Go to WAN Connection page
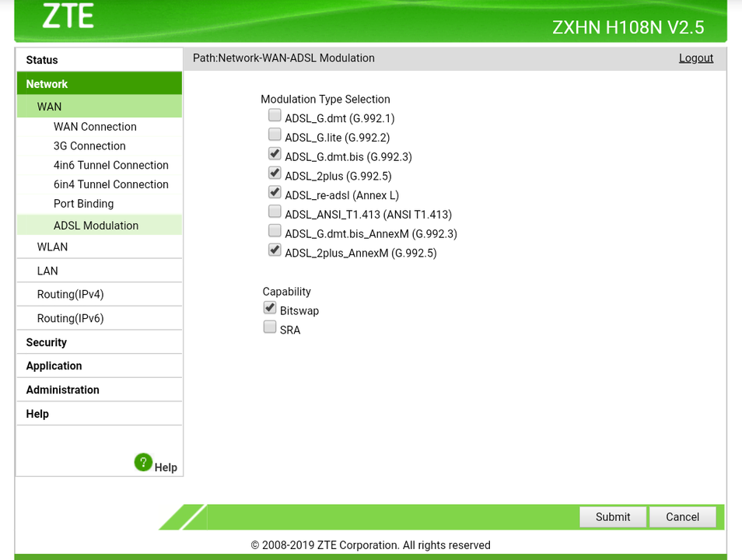Screen dimensions: 742x560 point(95,127)
